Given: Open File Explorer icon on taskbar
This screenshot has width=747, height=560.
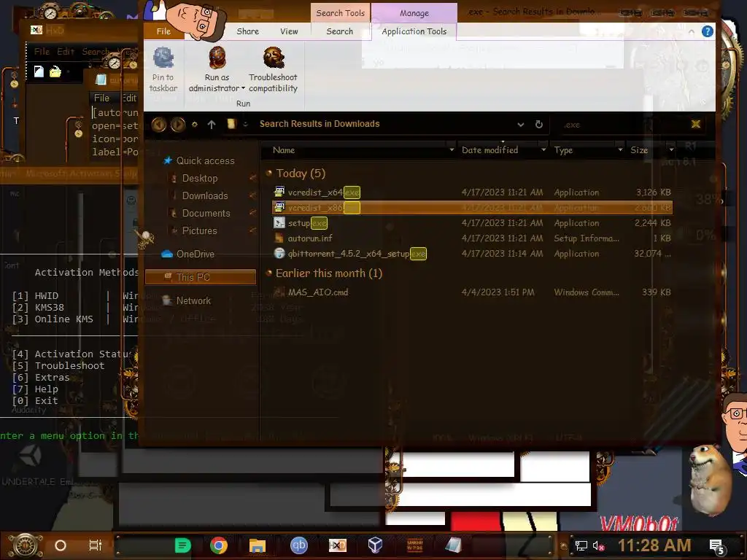Looking at the screenshot, I should (258, 545).
